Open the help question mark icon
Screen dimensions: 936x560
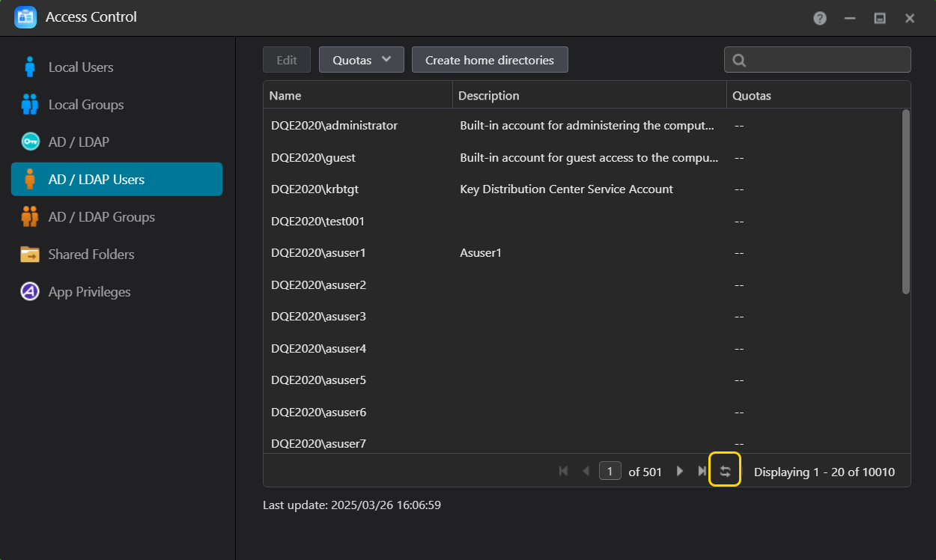point(820,18)
